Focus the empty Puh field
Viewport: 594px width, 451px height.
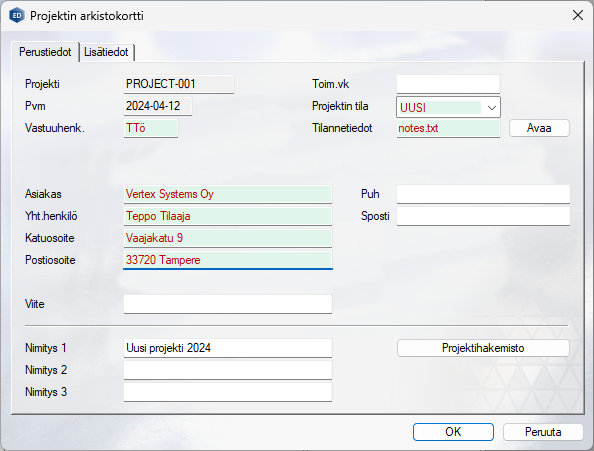(x=483, y=194)
